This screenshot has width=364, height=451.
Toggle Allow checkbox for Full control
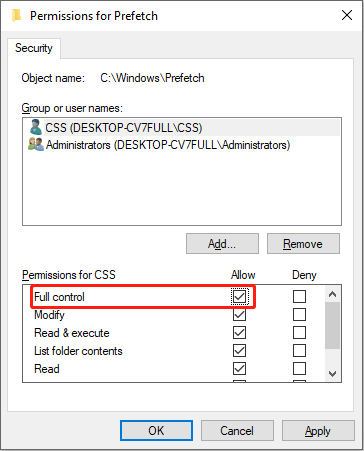[239, 297]
